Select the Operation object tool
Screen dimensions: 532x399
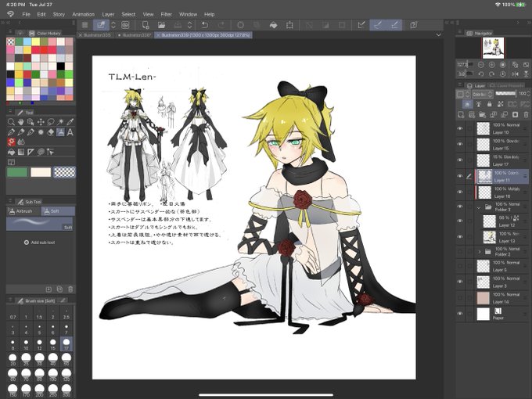pyautogui.click(x=31, y=122)
